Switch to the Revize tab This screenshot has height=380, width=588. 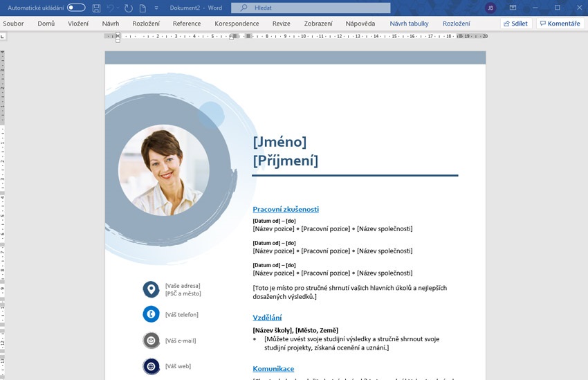click(x=282, y=24)
